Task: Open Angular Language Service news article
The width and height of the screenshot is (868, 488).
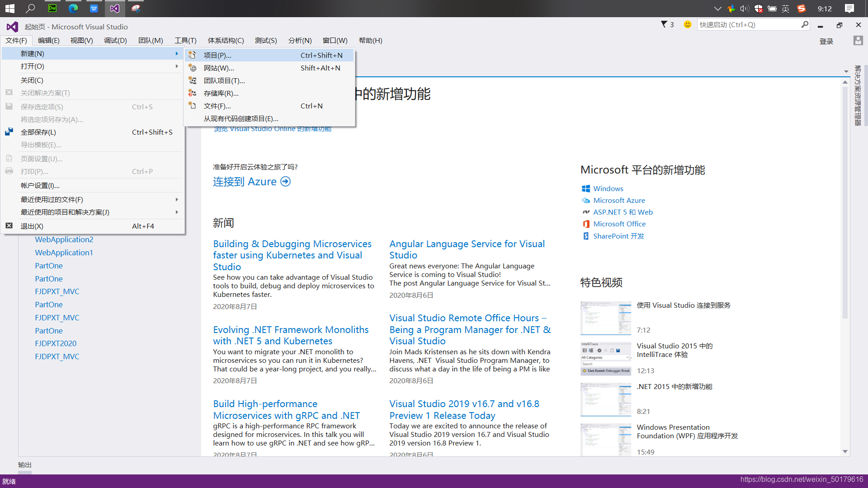Action: [467, 249]
